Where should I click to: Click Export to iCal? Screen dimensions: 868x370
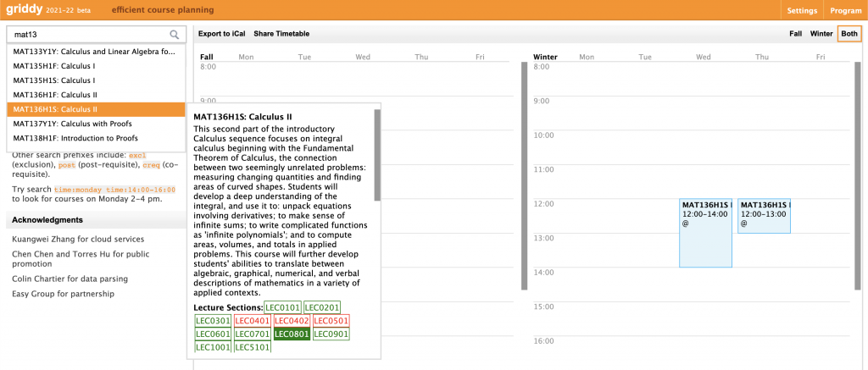click(222, 34)
